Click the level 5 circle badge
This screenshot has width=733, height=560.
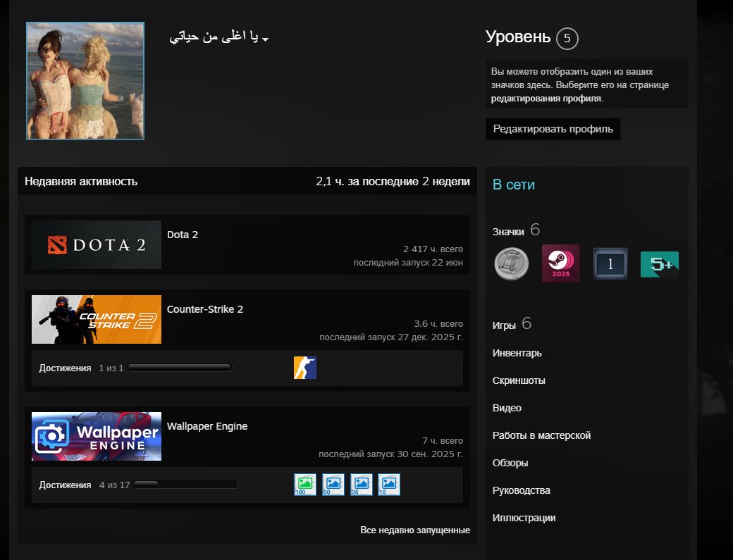pyautogui.click(x=567, y=38)
